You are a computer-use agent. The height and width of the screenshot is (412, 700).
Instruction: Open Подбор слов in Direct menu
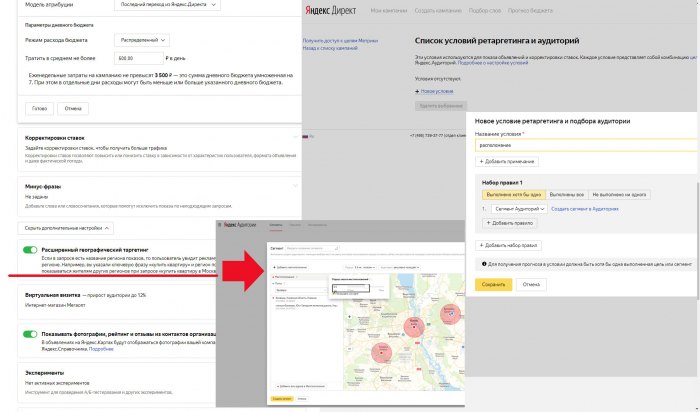[485, 10]
